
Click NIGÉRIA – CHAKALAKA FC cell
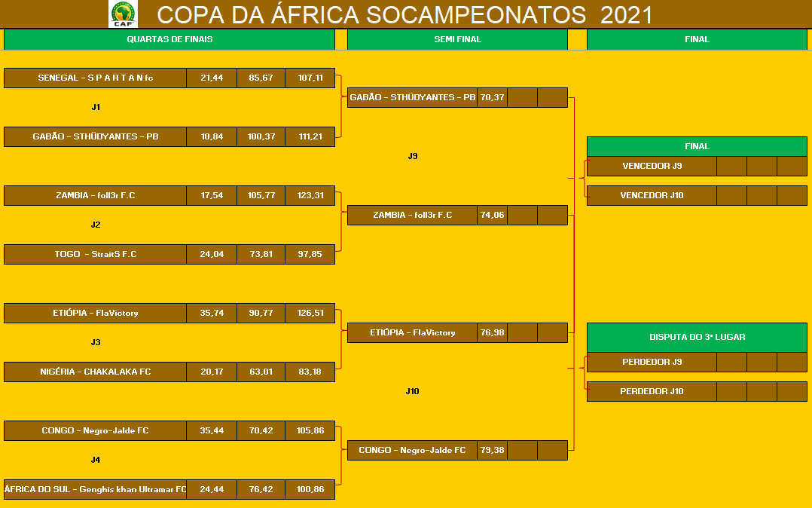[x=95, y=372]
